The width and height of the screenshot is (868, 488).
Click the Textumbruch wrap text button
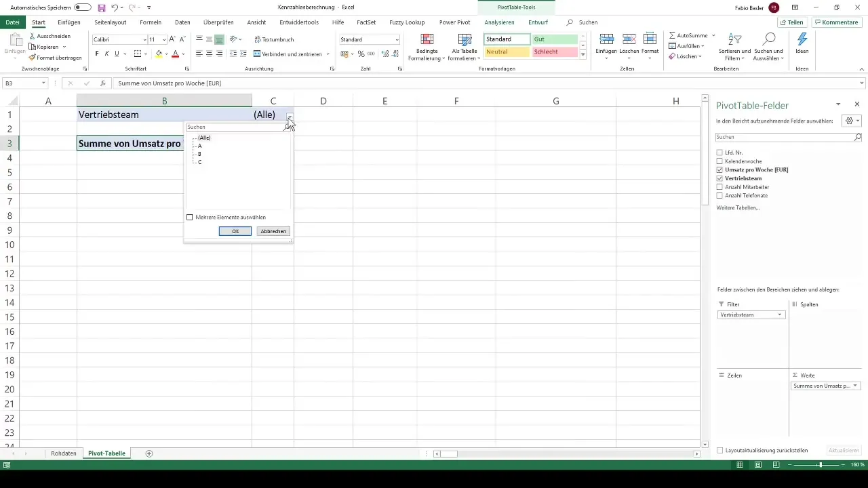273,40
